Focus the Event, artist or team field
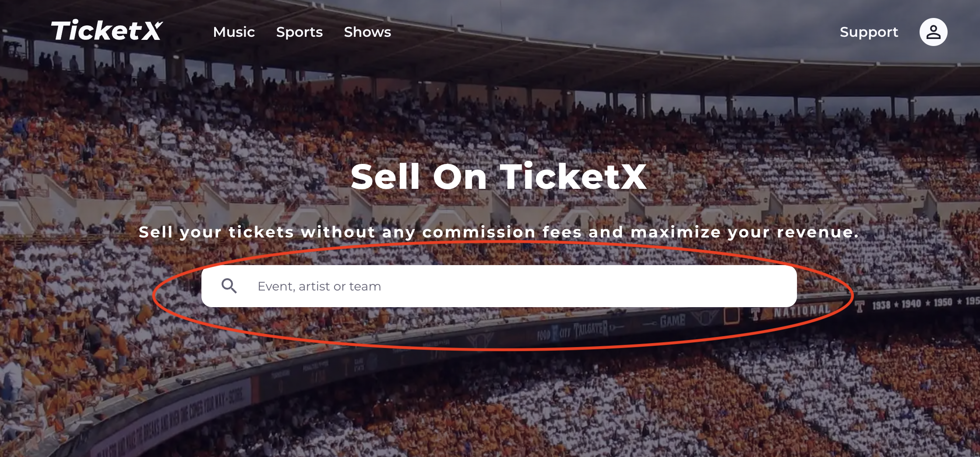Image resolution: width=980 pixels, height=457 pixels. click(x=499, y=286)
